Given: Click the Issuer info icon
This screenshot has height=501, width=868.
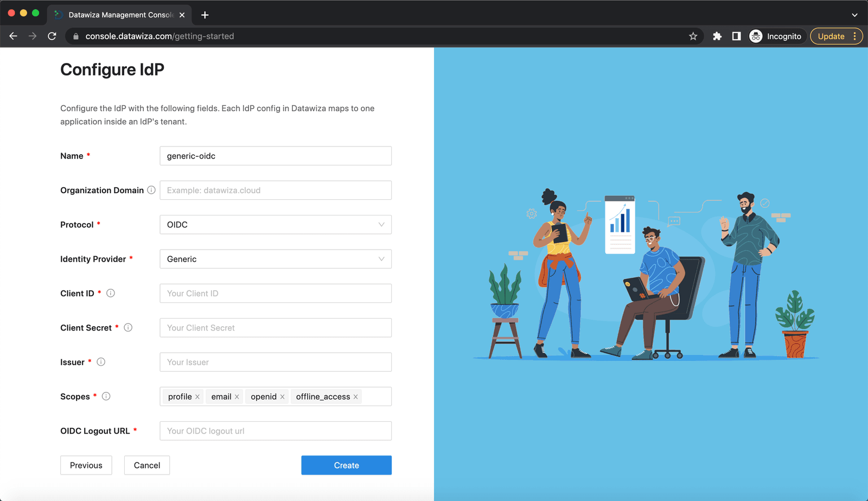Looking at the screenshot, I should [x=101, y=362].
